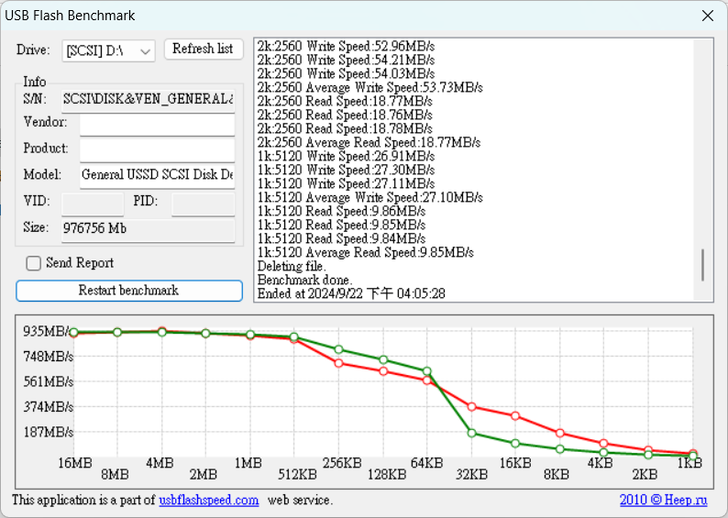
Task: Click the red data point at 256KB
Action: [339, 363]
